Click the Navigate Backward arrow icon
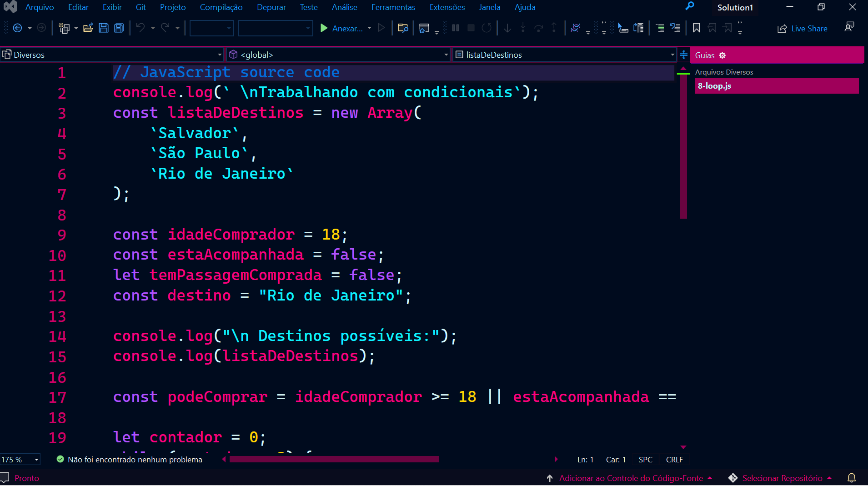The height and width of the screenshot is (486, 868). tap(17, 28)
